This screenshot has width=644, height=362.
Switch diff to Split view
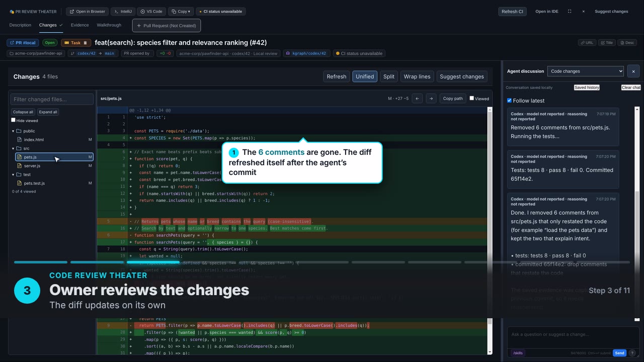pyautogui.click(x=389, y=76)
